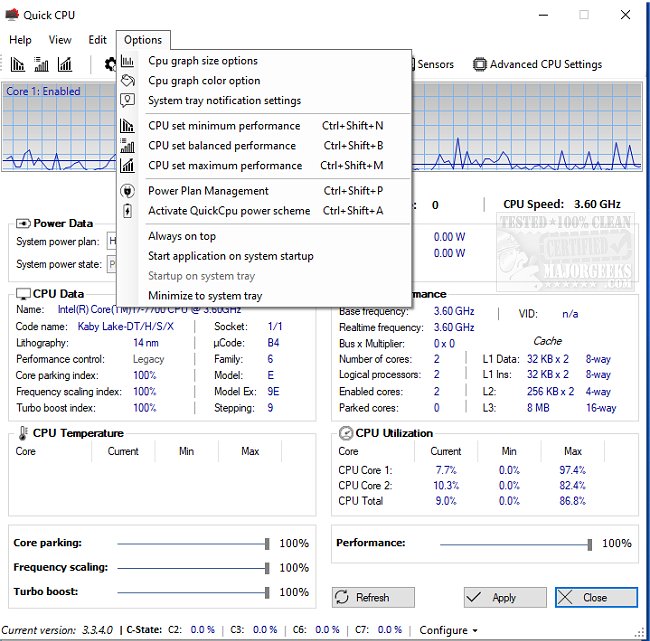This screenshot has width=650, height=641.
Task: Click the Cpu graph size options menu icon
Action: point(127,61)
